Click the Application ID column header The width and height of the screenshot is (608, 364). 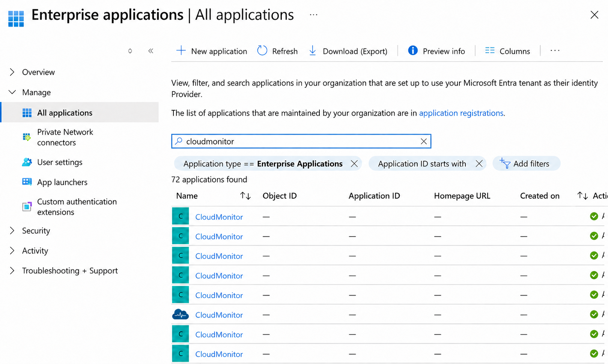coord(374,196)
